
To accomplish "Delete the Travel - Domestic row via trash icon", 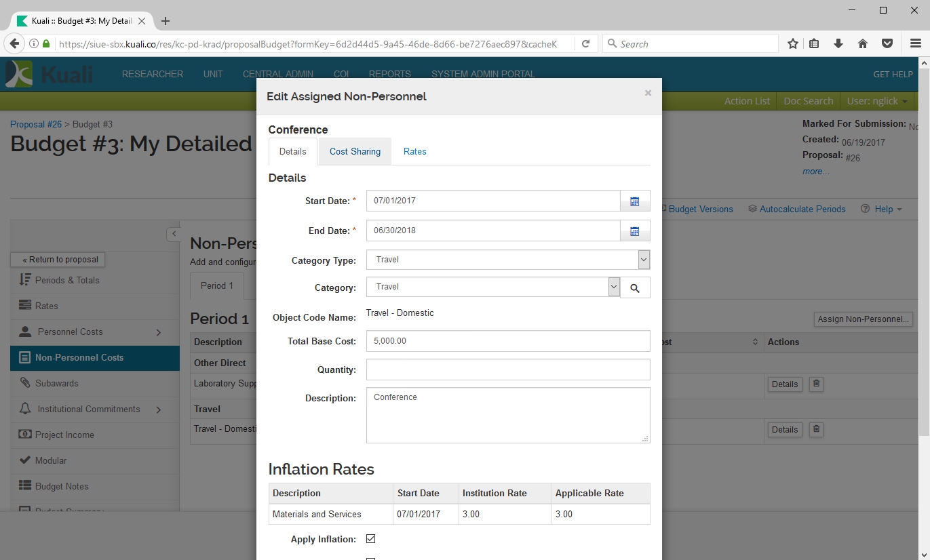I will pos(816,429).
